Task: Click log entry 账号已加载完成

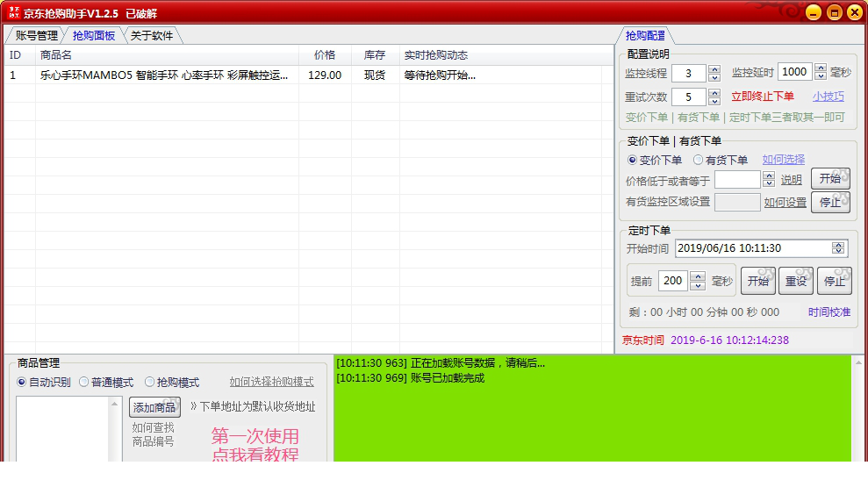Action: pos(410,378)
